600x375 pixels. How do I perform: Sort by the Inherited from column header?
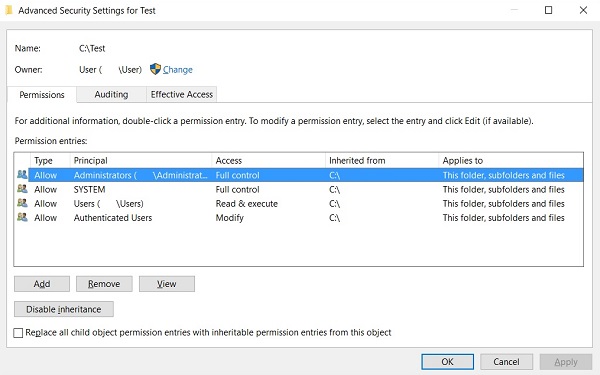tap(382, 160)
